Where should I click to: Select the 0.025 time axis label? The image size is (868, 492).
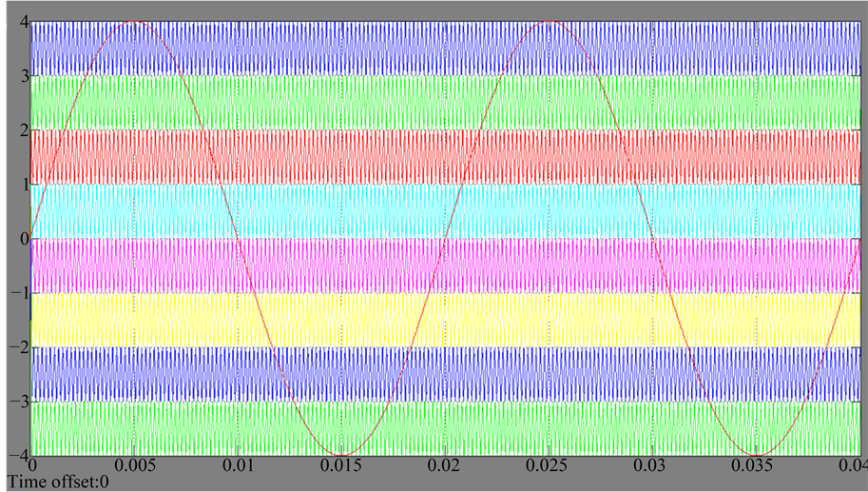(x=549, y=466)
